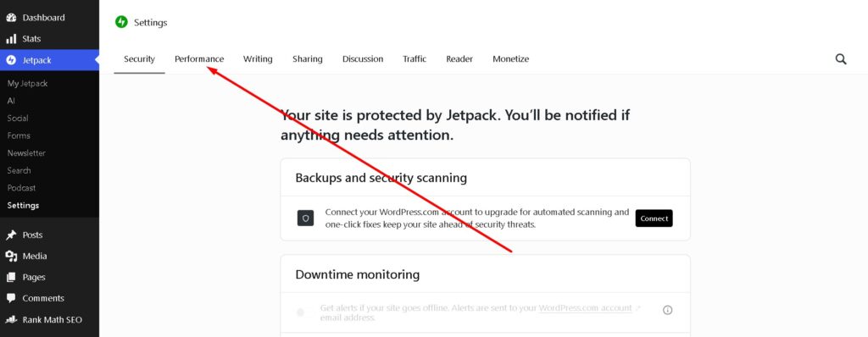This screenshot has height=337, width=868.
Task: Click the info icon in Downtime monitoring
Action: (x=668, y=310)
